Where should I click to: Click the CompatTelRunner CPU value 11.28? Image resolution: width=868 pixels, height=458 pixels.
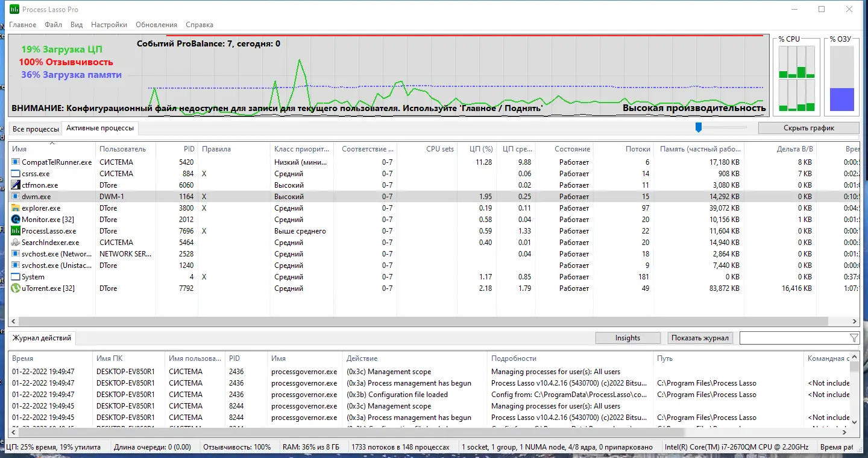[x=483, y=162]
